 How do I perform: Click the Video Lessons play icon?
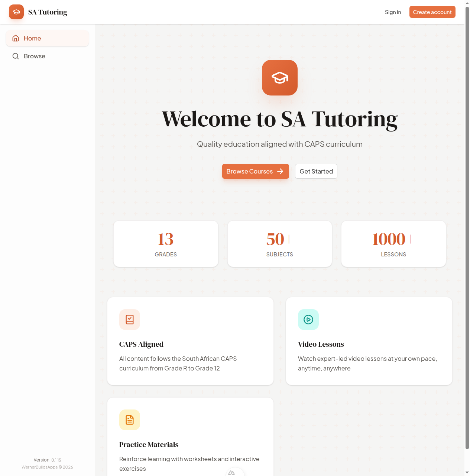(x=308, y=320)
